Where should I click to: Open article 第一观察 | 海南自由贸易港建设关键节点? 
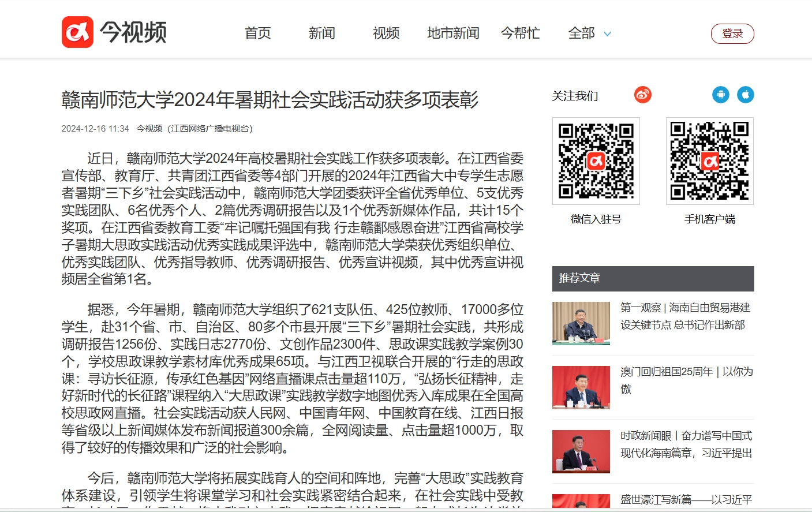point(686,316)
